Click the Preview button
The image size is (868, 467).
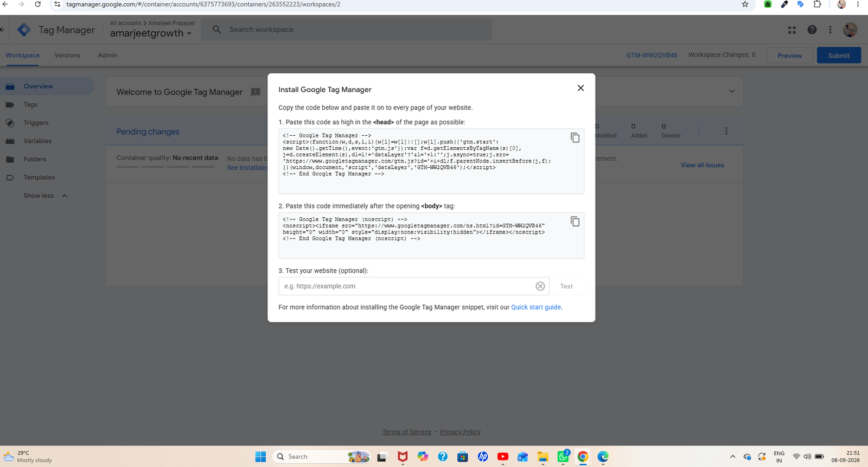pyautogui.click(x=790, y=55)
